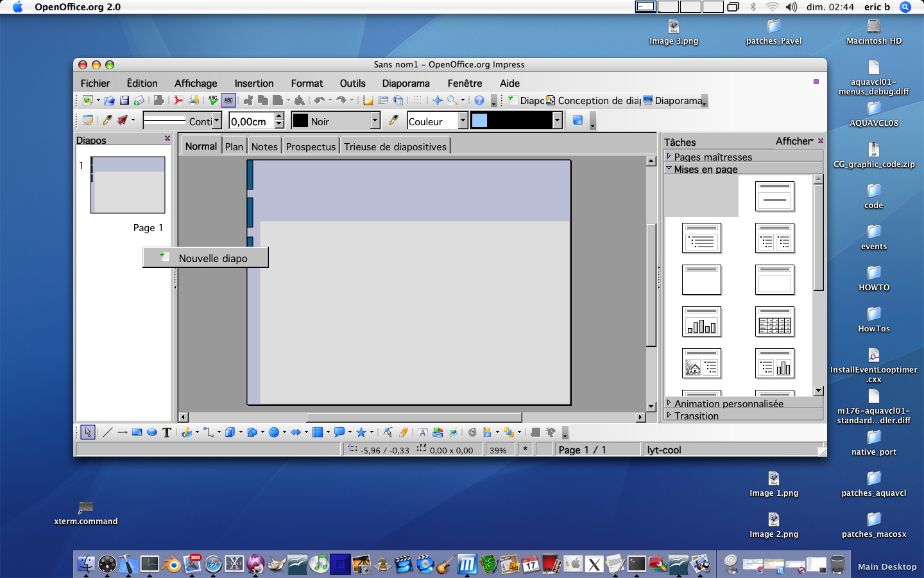924x578 pixels.
Task: Toggle the AutoSpellcheck ABC button
Action: [228, 100]
